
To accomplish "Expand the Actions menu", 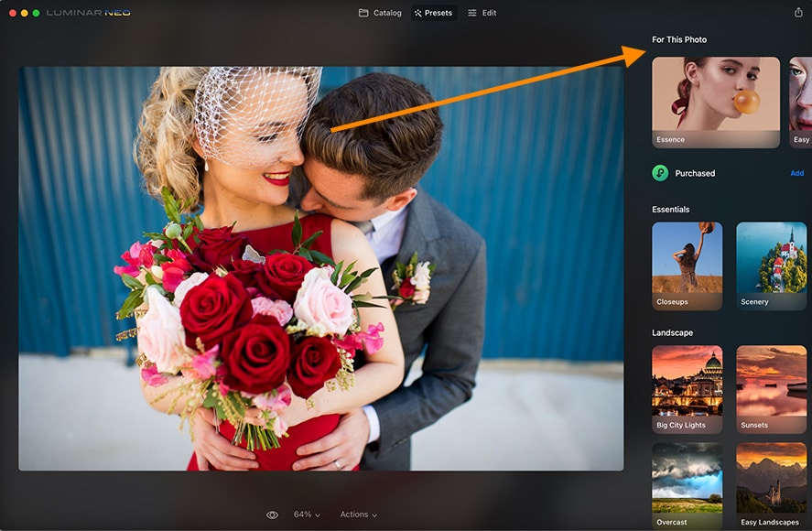I will pos(358,515).
